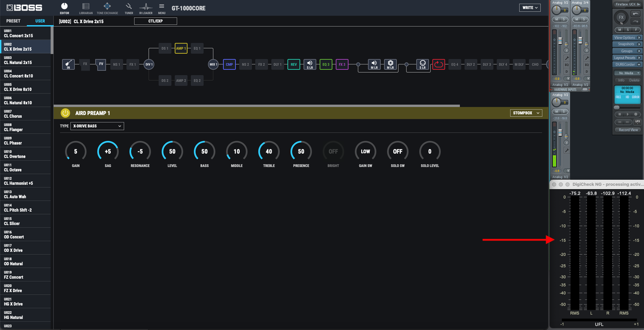Viewport: 644px width, 330px height.
Task: Select the CMP compressor block
Action: 229,64
